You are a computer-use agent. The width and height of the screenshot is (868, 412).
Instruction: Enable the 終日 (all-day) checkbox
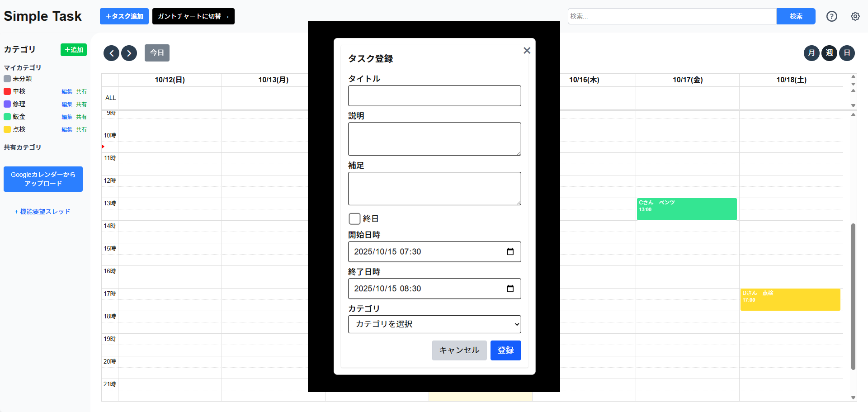354,218
